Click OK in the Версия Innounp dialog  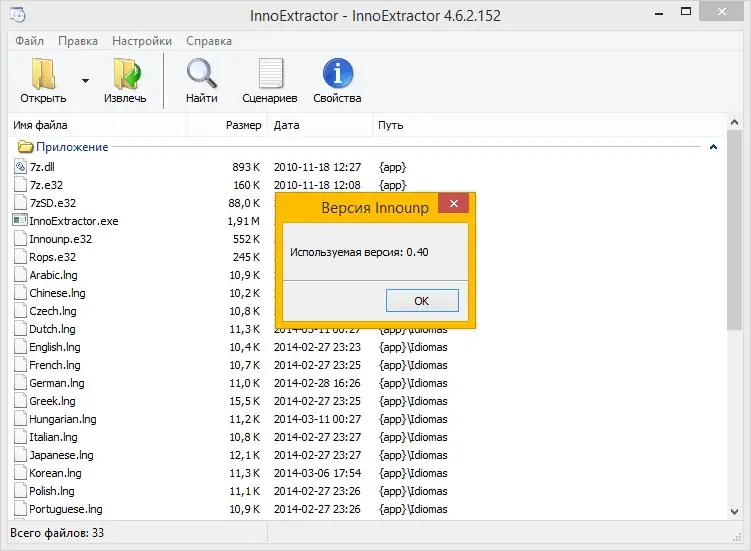(422, 300)
